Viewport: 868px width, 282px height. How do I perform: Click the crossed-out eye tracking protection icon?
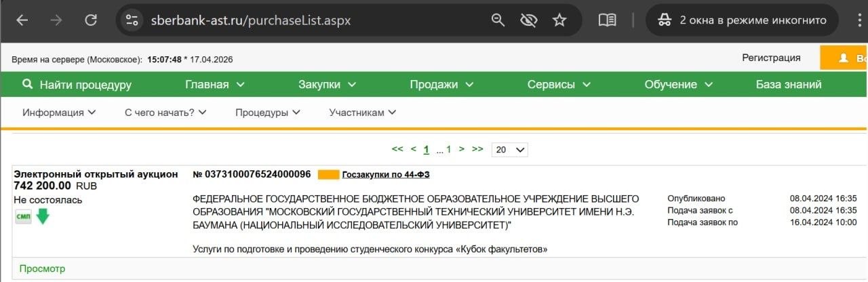point(528,20)
